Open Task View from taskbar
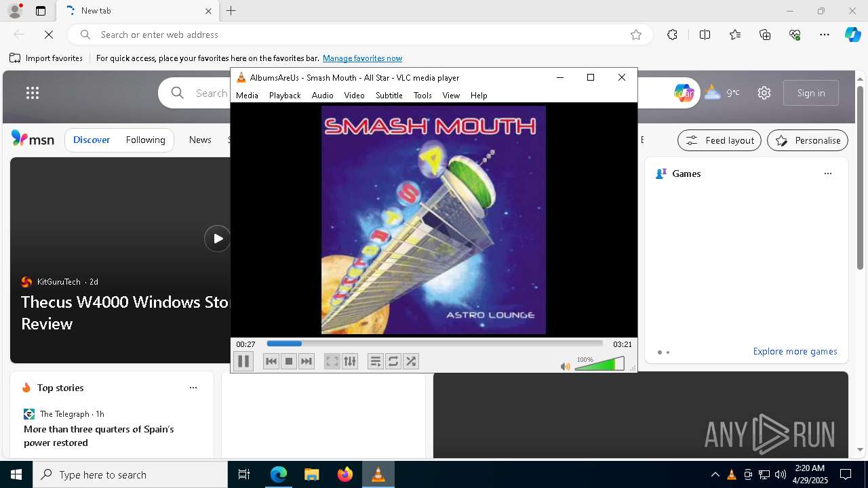Screen dimensions: 868x488 click(244, 474)
